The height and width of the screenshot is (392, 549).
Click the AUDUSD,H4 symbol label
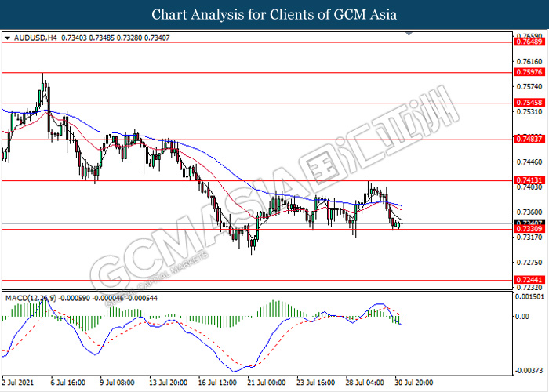tap(35, 38)
